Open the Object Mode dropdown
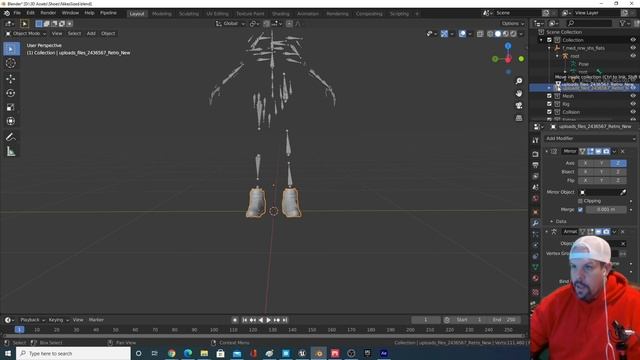Screen dimensions: 640x360 25,33
